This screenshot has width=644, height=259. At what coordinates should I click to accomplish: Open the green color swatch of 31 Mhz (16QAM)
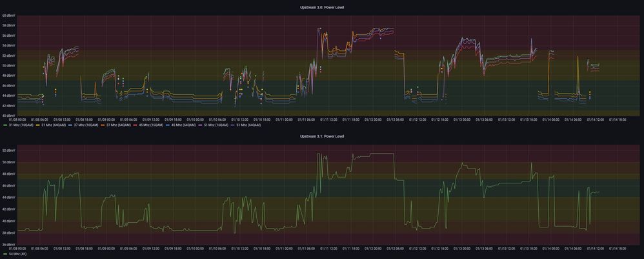[5, 125]
